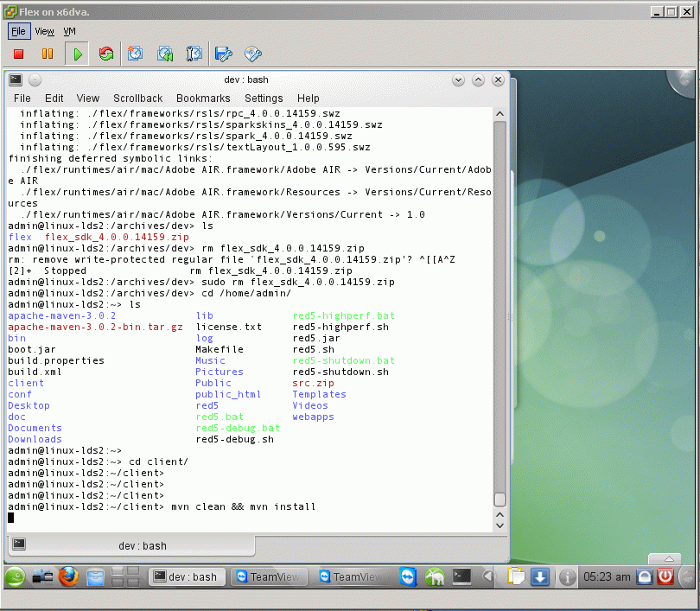The height and width of the screenshot is (611, 700).
Task: Open the Scrollback menu in Konsole
Action: click(137, 99)
